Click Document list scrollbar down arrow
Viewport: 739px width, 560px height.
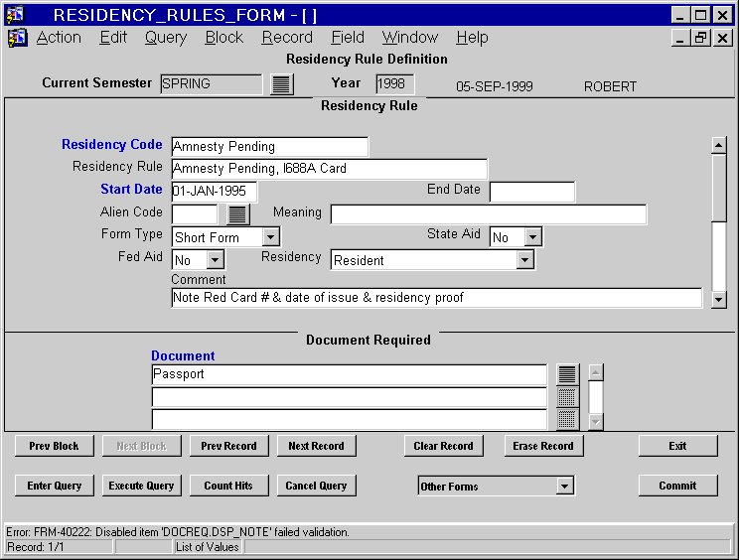pyautogui.click(x=596, y=422)
